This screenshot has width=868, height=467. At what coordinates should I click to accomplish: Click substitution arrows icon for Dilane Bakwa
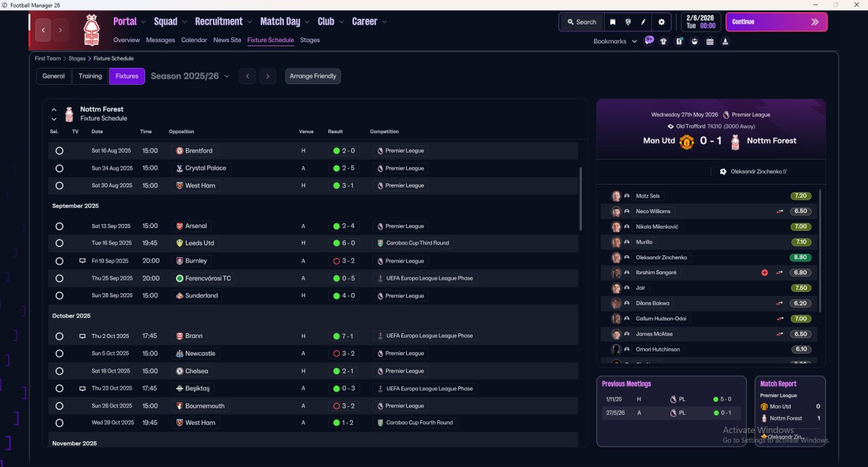pos(780,303)
